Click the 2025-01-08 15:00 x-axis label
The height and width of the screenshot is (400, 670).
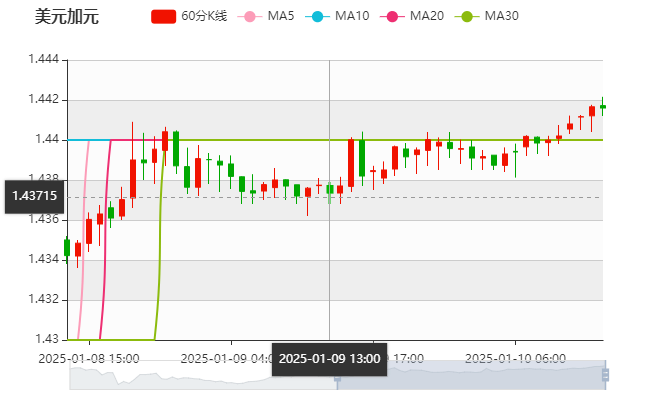[90, 357]
